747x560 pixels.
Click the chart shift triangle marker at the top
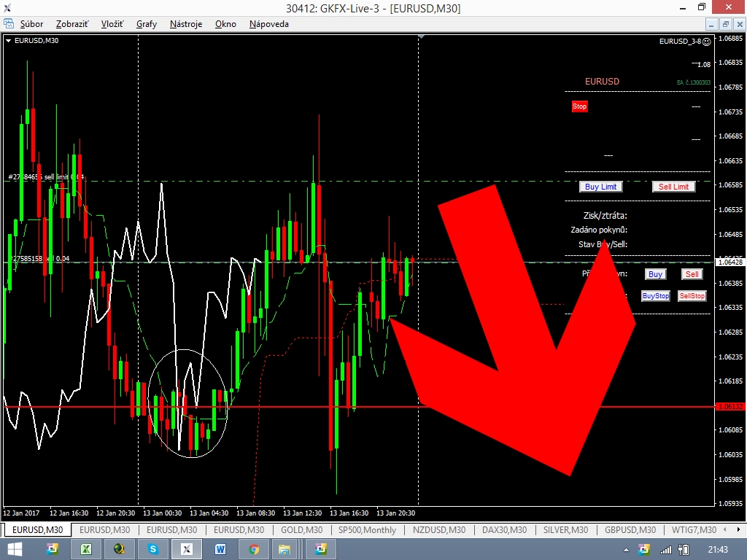click(x=421, y=36)
